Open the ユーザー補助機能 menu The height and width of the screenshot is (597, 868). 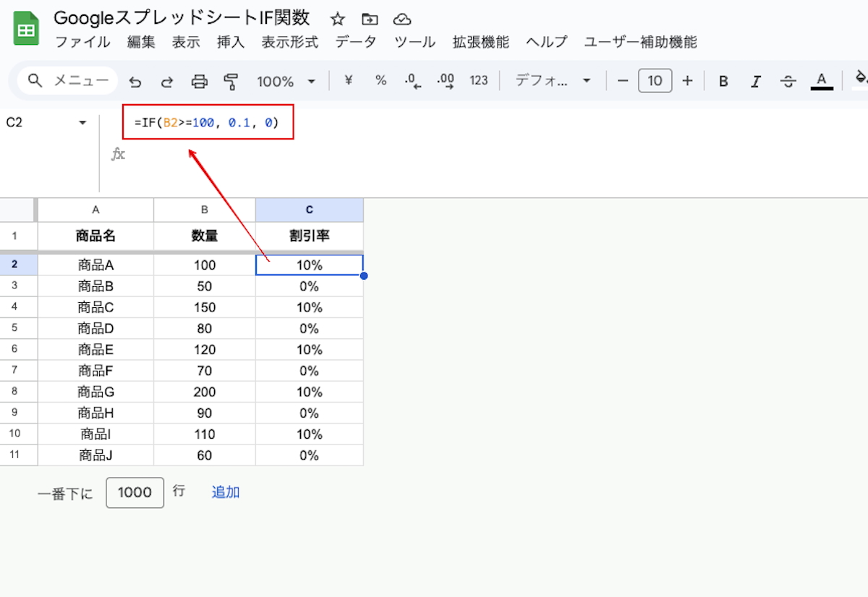pyautogui.click(x=640, y=42)
